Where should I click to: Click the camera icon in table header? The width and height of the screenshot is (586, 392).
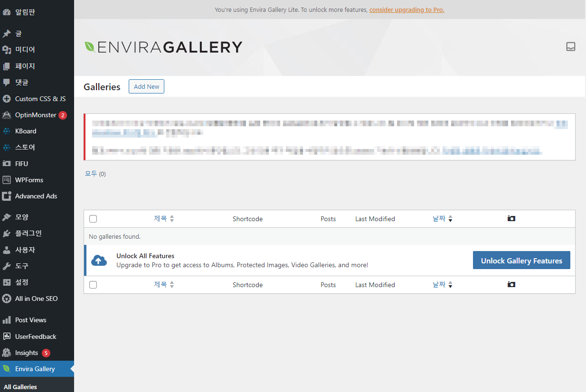point(511,218)
